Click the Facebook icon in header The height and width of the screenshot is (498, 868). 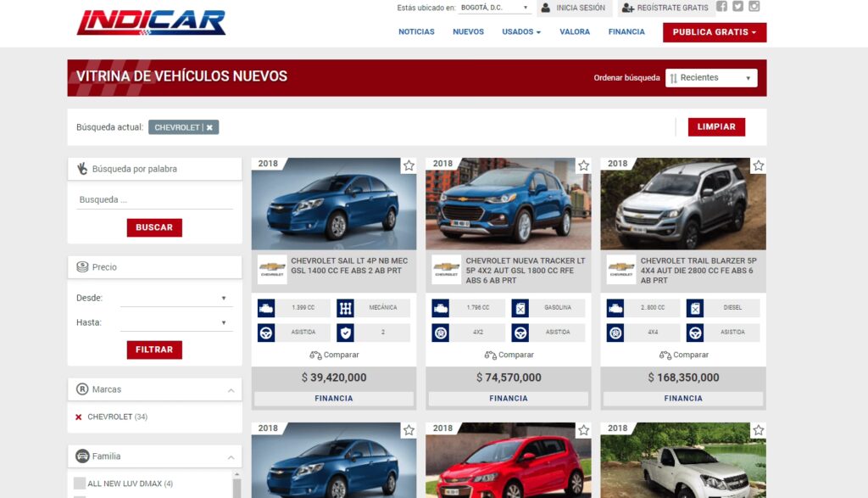pyautogui.click(x=721, y=7)
